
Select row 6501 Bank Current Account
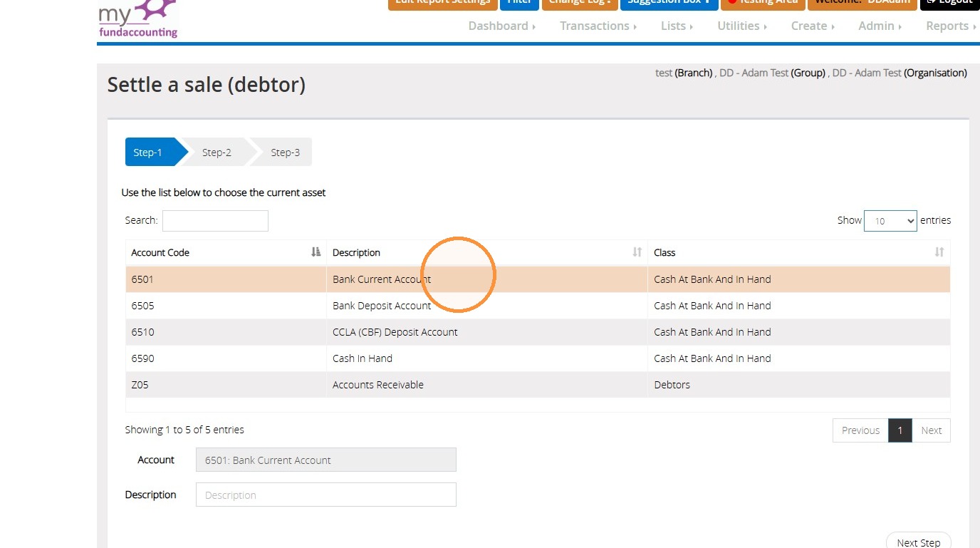pos(538,279)
